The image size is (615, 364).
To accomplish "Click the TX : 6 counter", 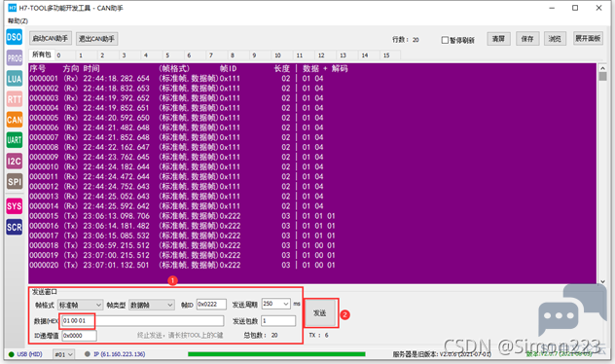I will pos(318,335).
